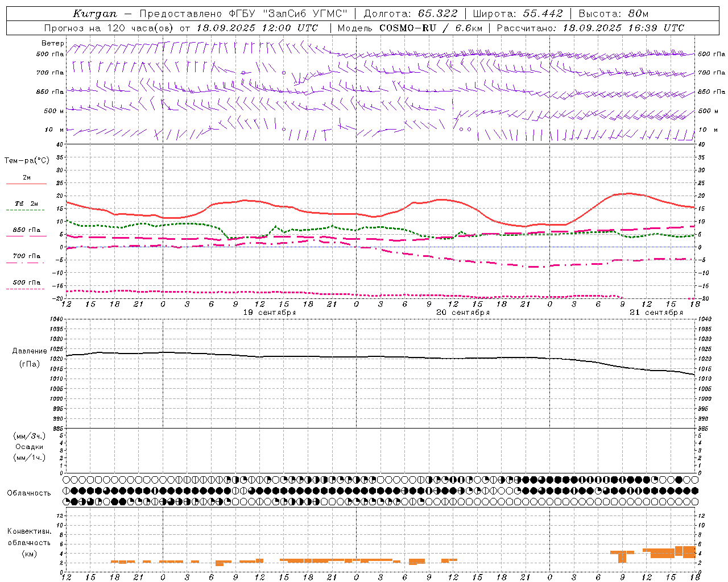The width and height of the screenshot is (728, 582).
Task: Click the right-side "500 гПа" wind level label
Action: 712,55
